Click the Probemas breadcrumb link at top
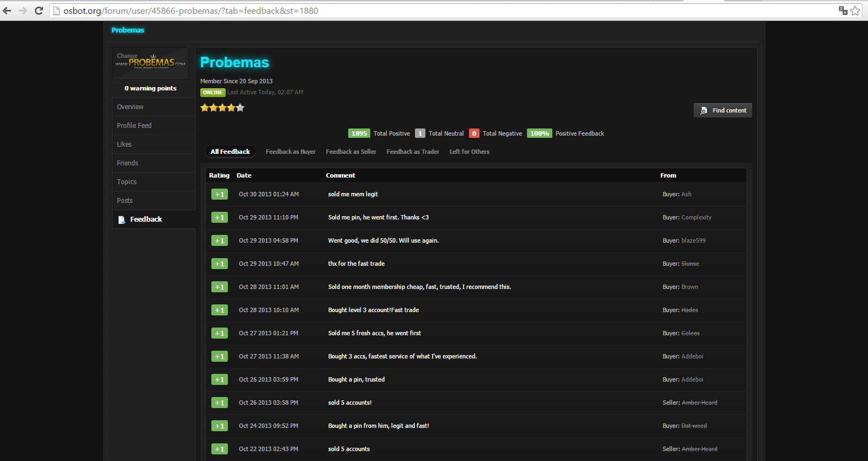Screen dimensions: 868x461 127,30
